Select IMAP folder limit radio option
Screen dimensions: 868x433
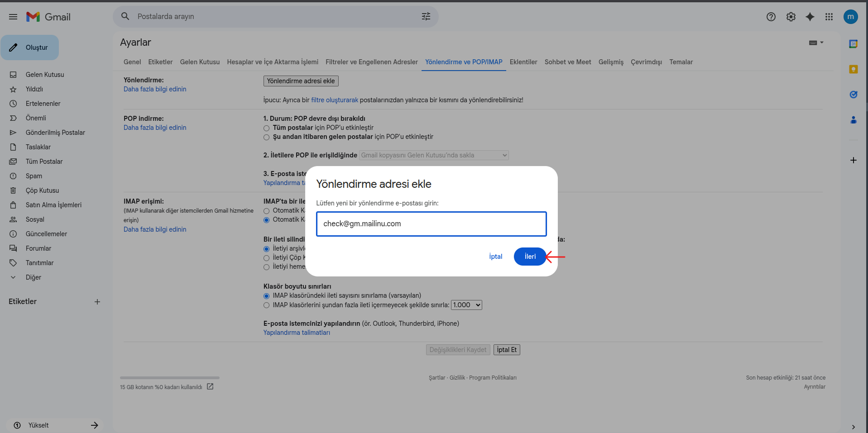pos(266,305)
